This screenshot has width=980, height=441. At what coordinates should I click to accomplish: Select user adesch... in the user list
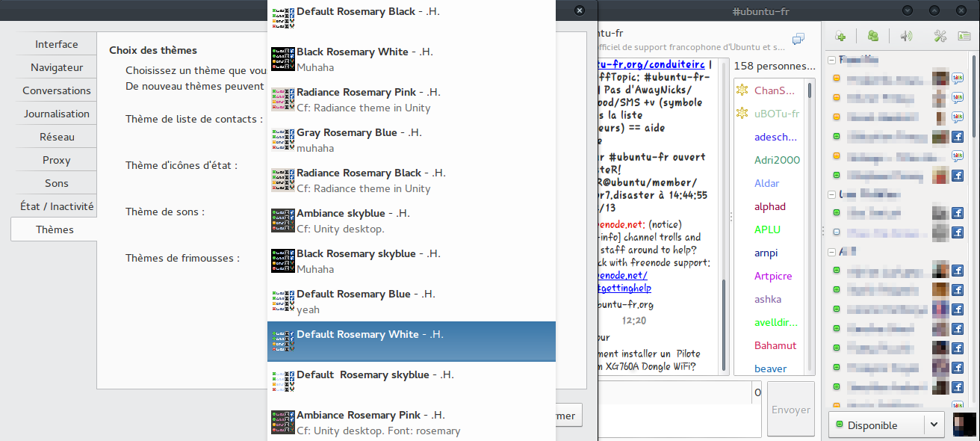click(x=776, y=137)
